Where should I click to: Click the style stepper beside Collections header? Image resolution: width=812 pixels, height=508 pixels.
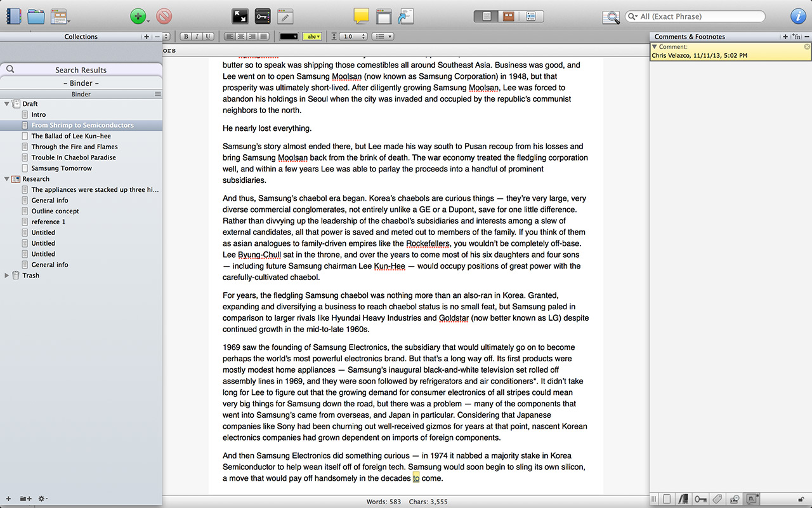166,37
